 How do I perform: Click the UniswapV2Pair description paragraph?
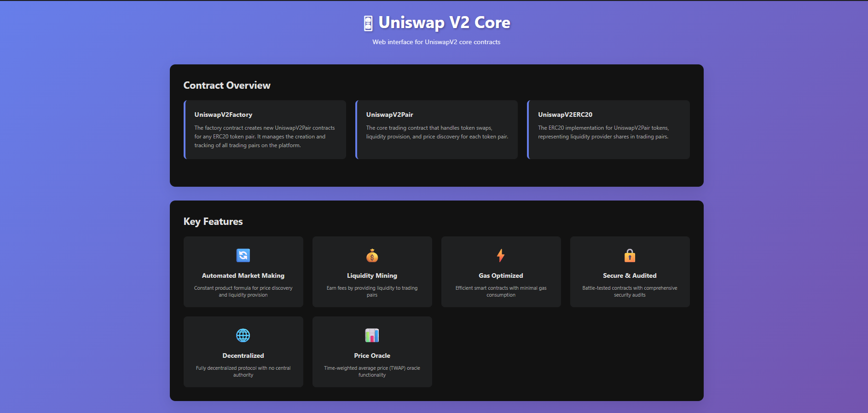(x=437, y=132)
